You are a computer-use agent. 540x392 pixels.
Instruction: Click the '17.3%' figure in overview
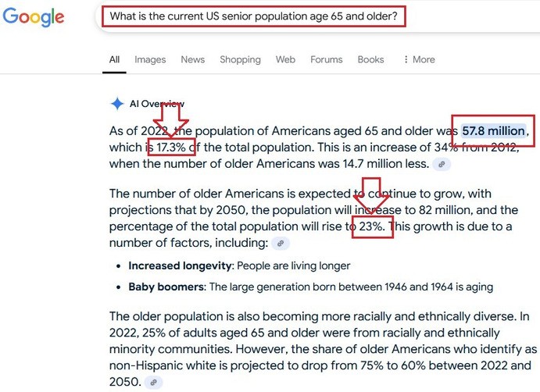point(171,148)
